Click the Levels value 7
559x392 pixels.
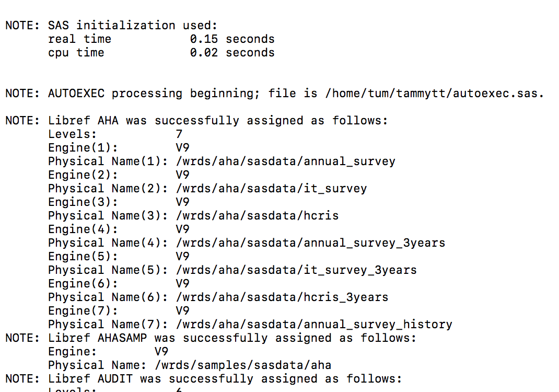(x=179, y=134)
